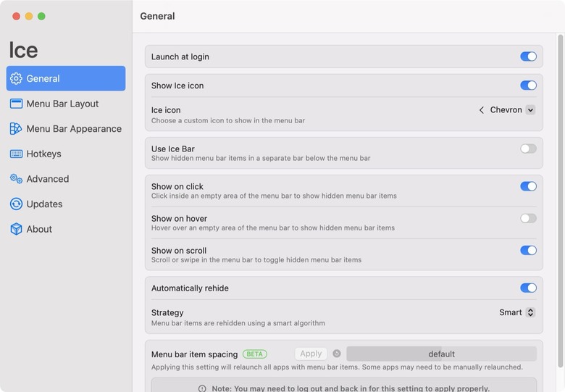
Task: Turn off Show on scroll
Action: click(528, 251)
